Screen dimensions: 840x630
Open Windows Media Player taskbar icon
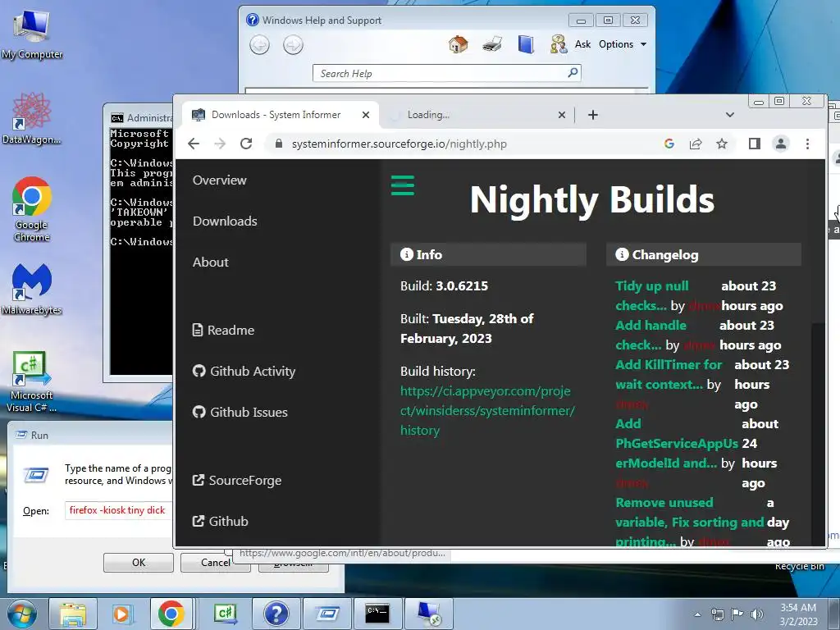coord(121,614)
